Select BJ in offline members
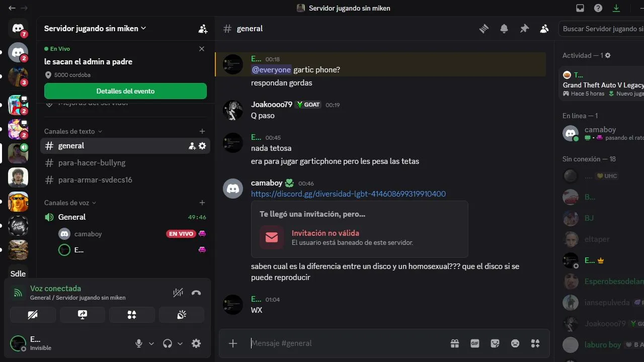Screen dimensions: 644x362 coord(601,218)
